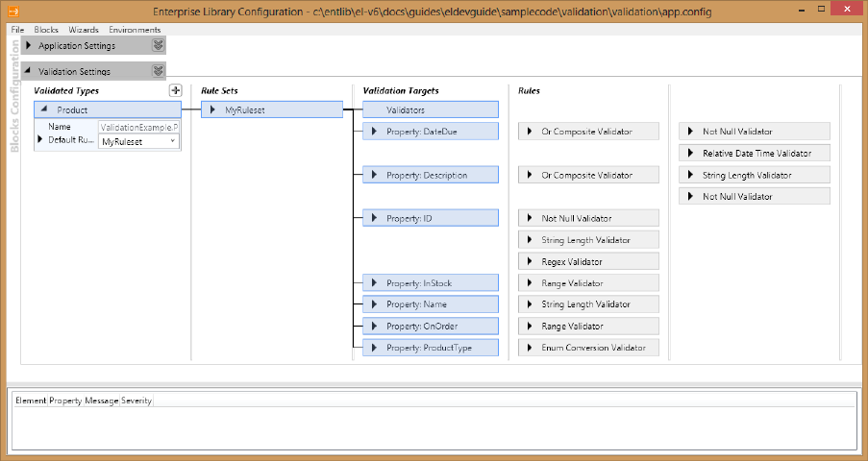Screen dimensions: 868x461
Task: Select the Validators target node
Action: point(431,110)
